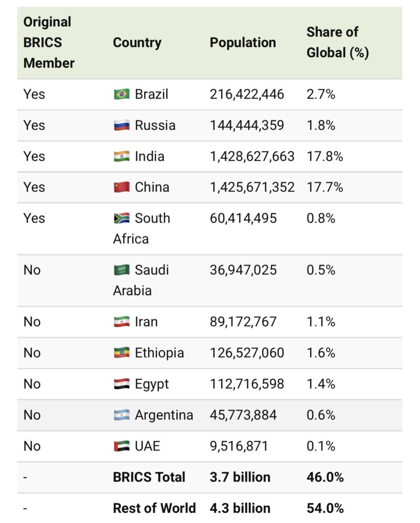Click the China flag icon
420x523 pixels.
pos(122,187)
